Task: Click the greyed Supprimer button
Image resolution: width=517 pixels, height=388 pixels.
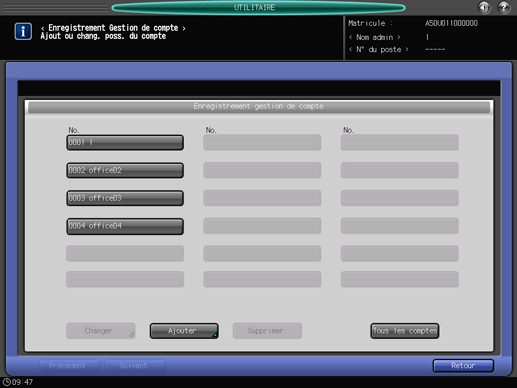Action: pos(267,331)
